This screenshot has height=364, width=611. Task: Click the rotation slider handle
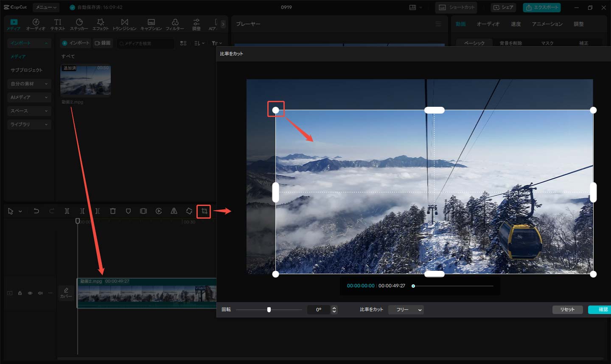269,310
